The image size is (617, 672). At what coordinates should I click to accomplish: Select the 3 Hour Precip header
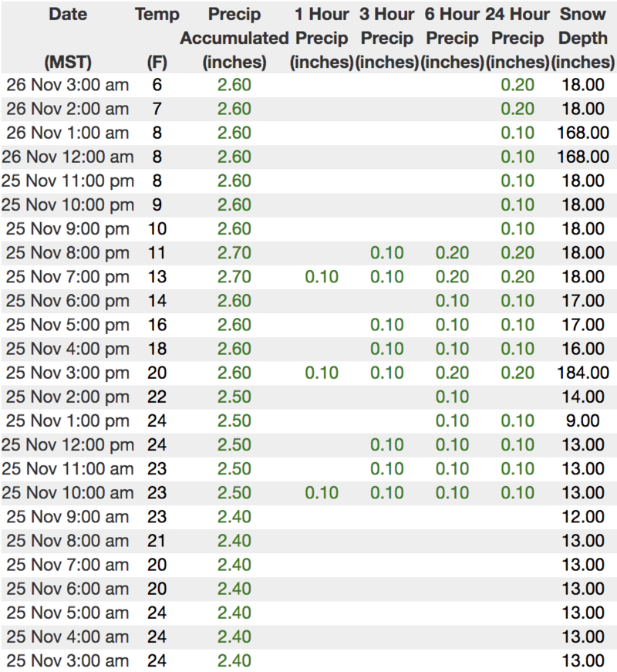(x=386, y=37)
